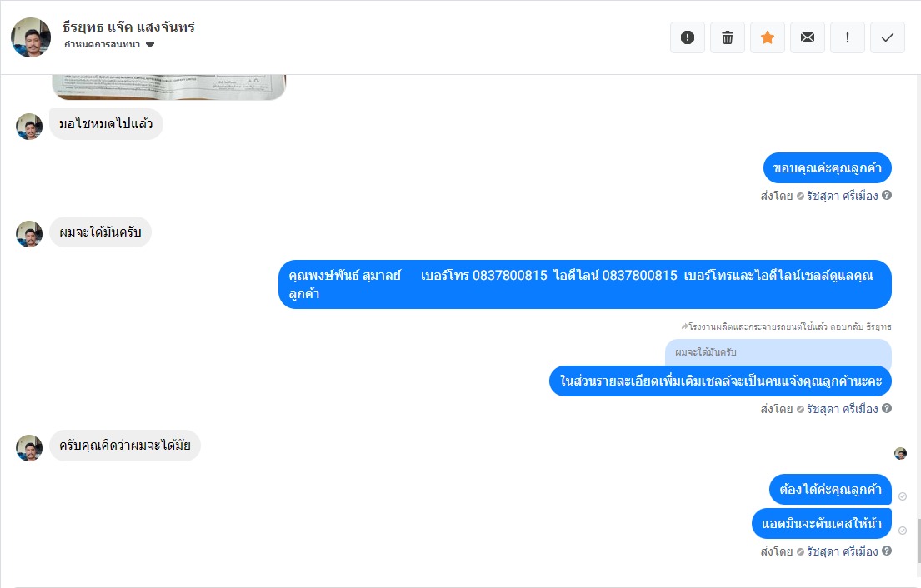
Task: Click the spam report icon in header
Action: coord(688,37)
